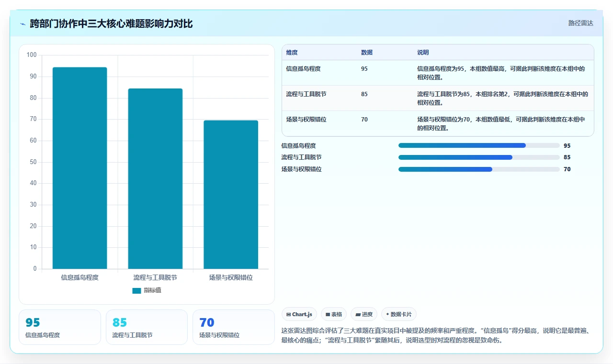Click the 信息孤岛程度 x-axis label
Image resolution: width=613 pixels, height=364 pixels.
click(79, 277)
